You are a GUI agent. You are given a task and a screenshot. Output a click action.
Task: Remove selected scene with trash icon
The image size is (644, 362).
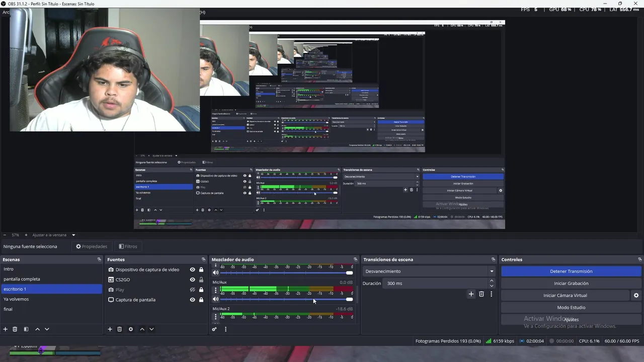pos(15,329)
